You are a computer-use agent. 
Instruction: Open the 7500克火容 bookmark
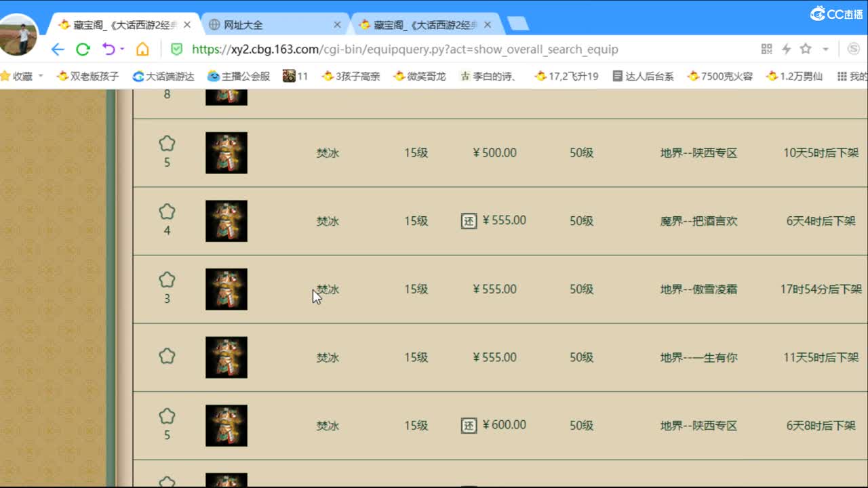coord(720,76)
